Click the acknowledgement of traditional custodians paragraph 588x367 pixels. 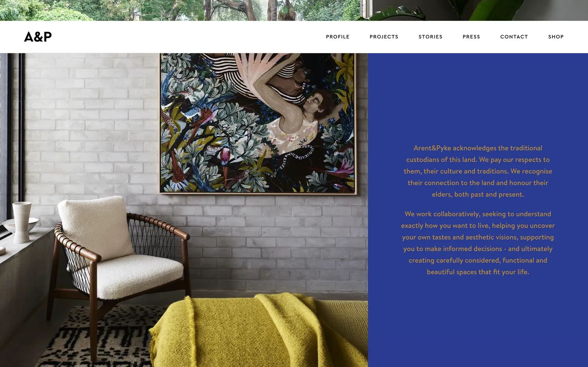pyautogui.click(x=478, y=171)
